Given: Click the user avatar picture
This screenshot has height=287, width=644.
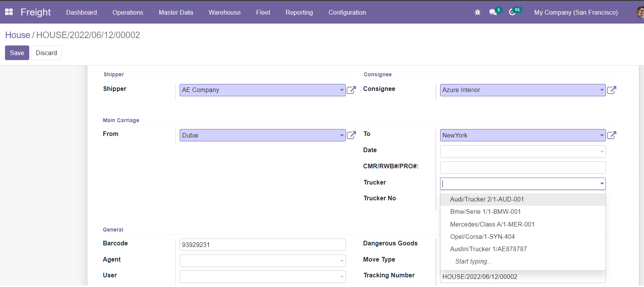Looking at the screenshot, I should [x=639, y=12].
